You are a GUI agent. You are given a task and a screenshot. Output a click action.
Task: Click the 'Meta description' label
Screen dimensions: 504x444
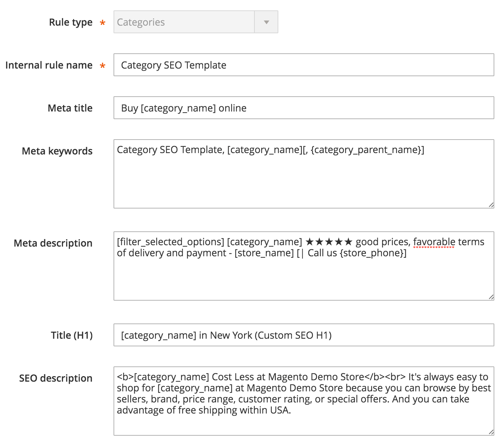click(x=53, y=243)
